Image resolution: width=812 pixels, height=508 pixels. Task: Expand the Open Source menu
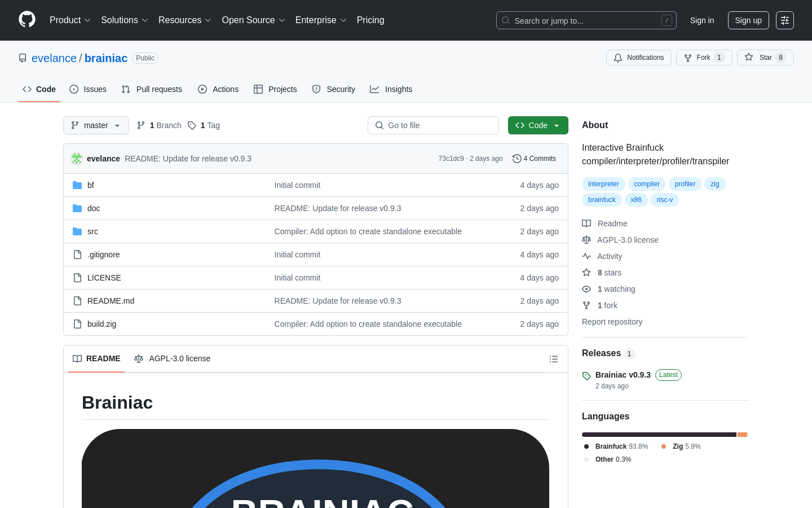click(254, 20)
